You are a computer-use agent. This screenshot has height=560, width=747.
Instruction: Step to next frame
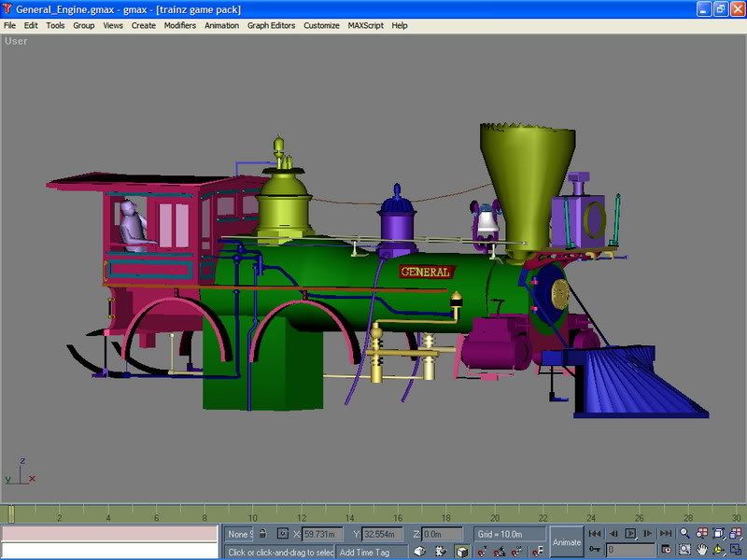(647, 534)
